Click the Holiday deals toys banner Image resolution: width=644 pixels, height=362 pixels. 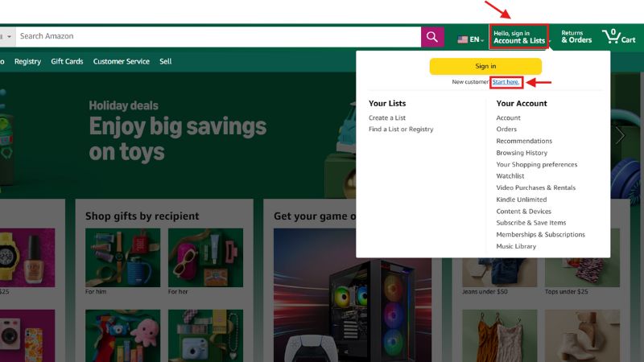[177, 134]
